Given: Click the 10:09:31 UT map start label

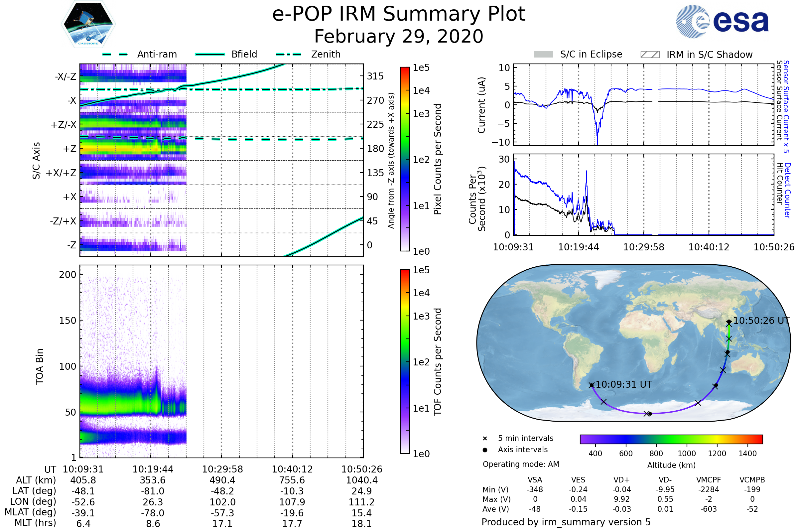Looking at the screenshot, I should pos(624,384).
